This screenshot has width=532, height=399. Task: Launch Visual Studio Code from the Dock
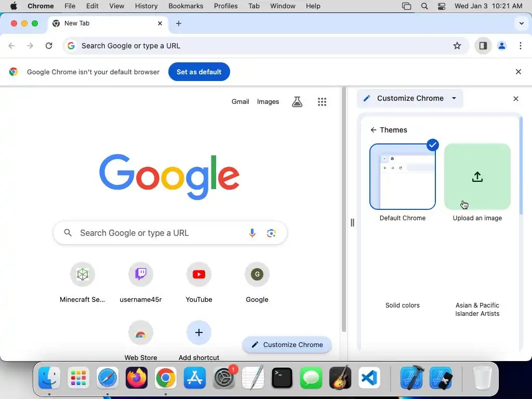[369, 378]
